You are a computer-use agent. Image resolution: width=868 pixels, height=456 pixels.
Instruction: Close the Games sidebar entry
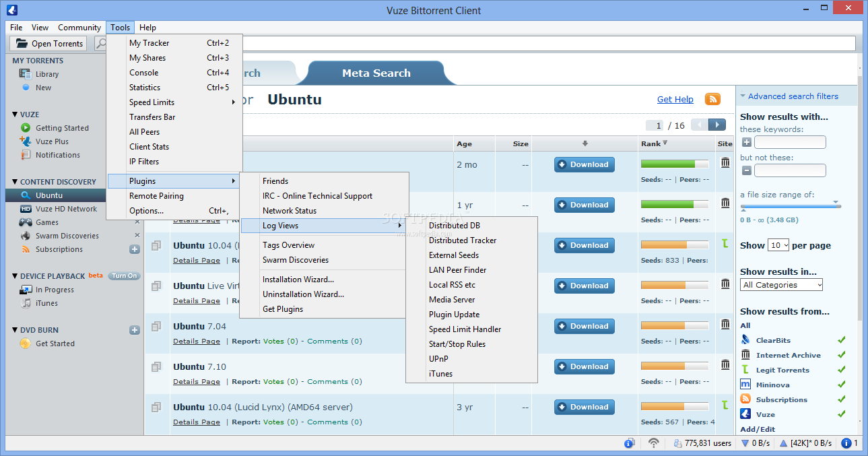click(137, 222)
